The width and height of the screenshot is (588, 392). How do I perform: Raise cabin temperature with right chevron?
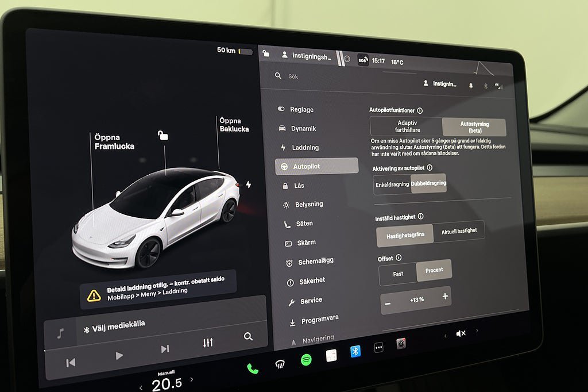click(x=192, y=379)
